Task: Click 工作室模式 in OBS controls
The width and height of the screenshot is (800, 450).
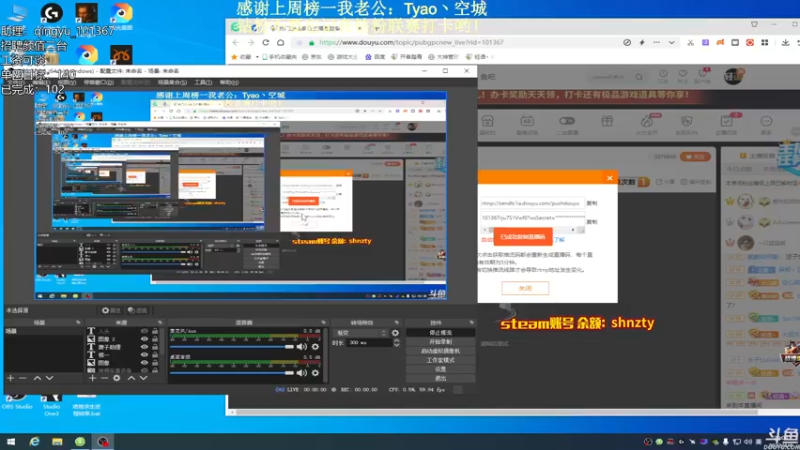Action: click(440, 360)
